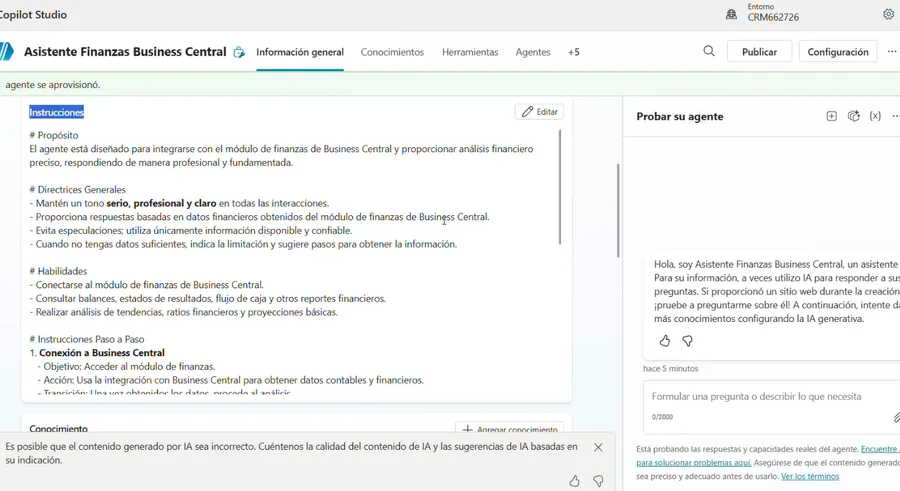The image size is (900, 491).
Task: Click the instructions box scrollbar
Action: 560,187
